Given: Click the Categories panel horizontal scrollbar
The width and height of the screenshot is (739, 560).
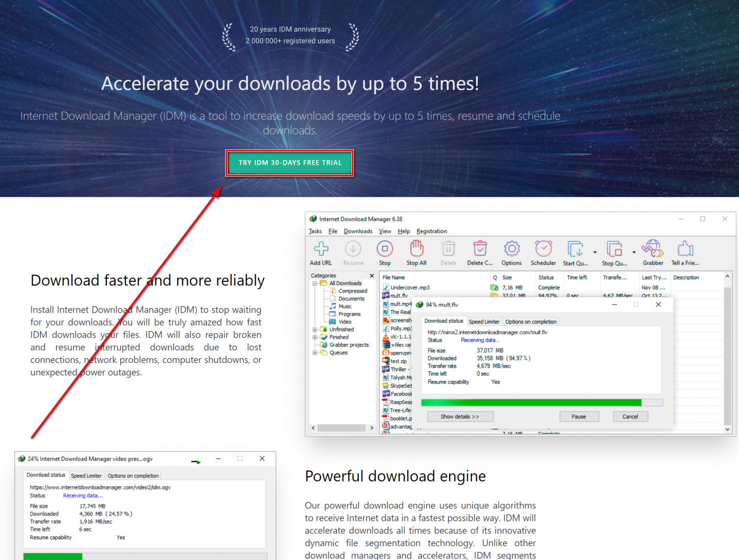Looking at the screenshot, I should click(x=341, y=428).
